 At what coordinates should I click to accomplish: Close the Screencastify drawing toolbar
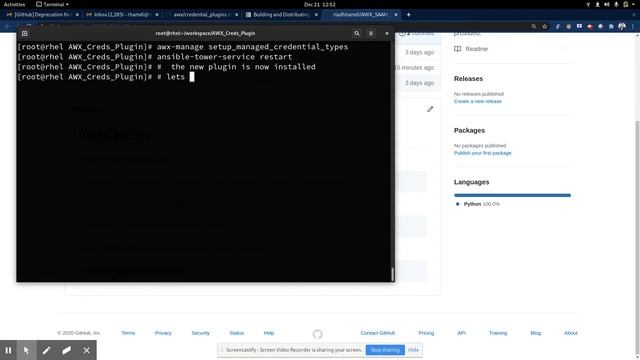(x=87, y=350)
